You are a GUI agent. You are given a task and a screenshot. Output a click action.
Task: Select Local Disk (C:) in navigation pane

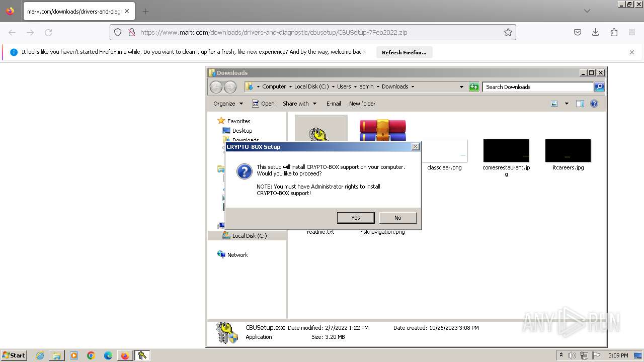click(250, 236)
